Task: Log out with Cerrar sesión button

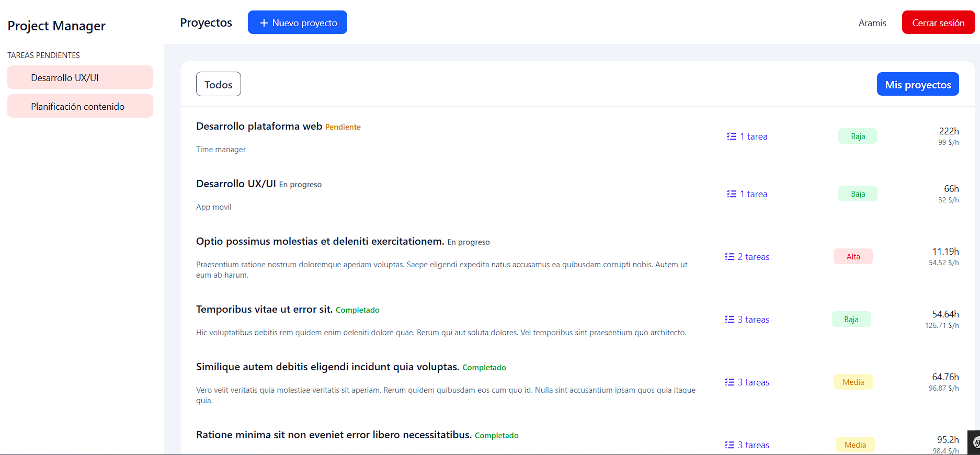Action: [x=938, y=22]
